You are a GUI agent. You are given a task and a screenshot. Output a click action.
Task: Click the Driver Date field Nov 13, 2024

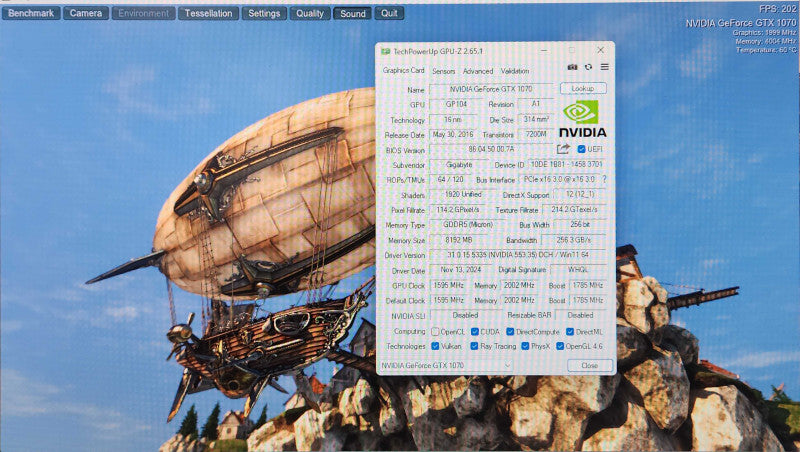461,270
